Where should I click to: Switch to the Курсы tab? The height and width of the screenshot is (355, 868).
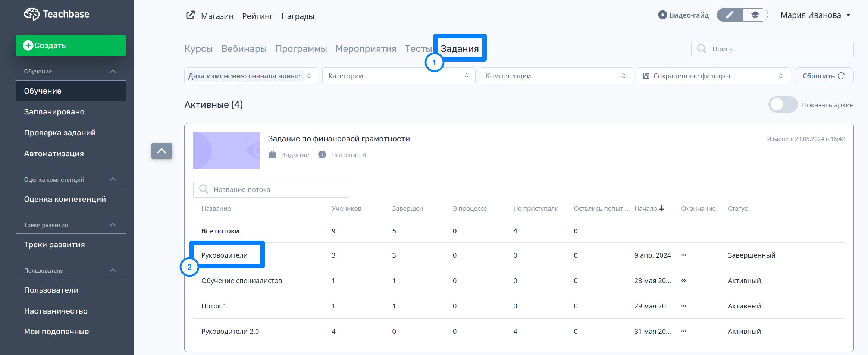(198, 49)
